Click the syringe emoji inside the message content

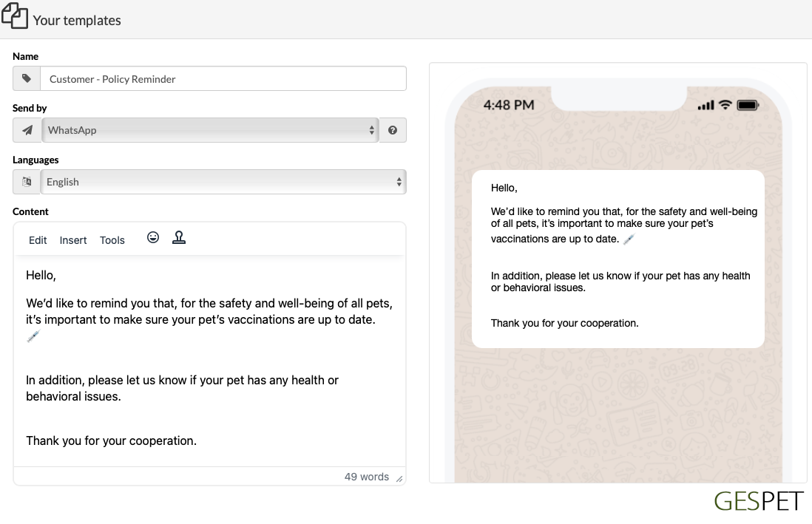point(33,336)
